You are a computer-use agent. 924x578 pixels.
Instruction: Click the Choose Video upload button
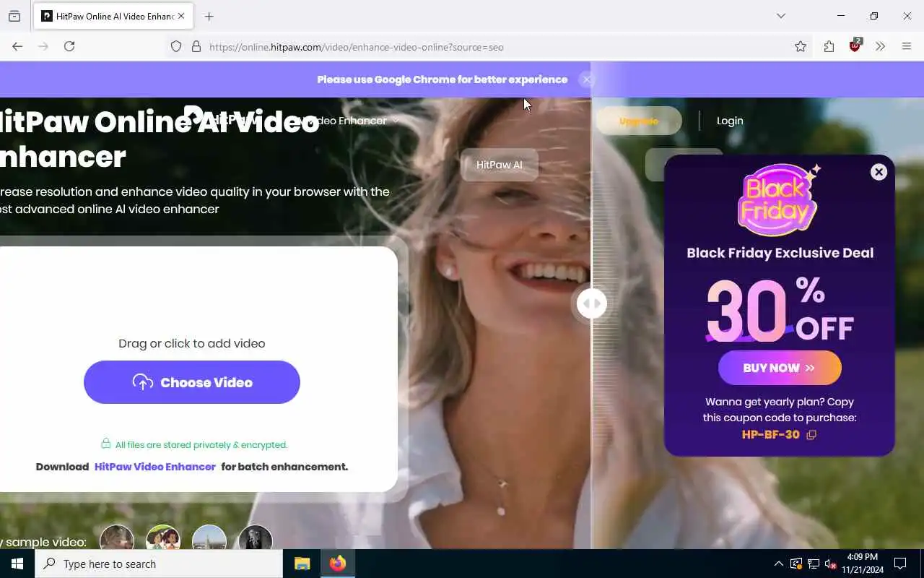tap(192, 382)
